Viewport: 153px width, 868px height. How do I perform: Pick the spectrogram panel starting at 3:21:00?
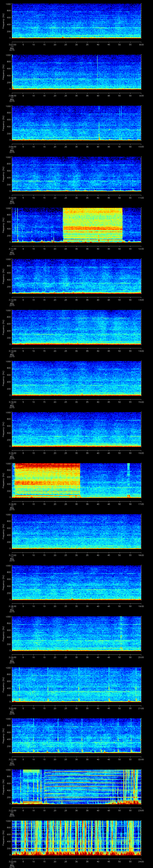(77, 736)
